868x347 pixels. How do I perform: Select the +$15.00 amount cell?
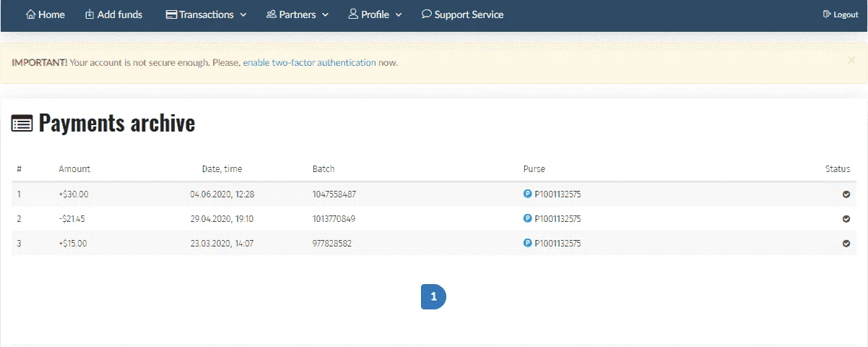(x=73, y=244)
